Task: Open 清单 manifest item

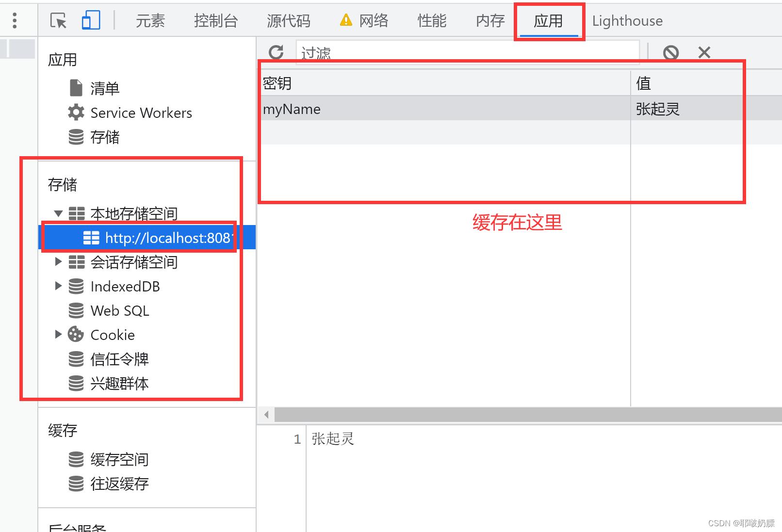Action: [x=105, y=88]
